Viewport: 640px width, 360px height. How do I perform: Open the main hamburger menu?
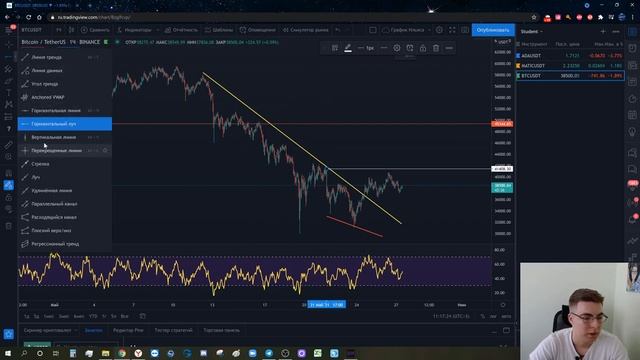pos(9,30)
